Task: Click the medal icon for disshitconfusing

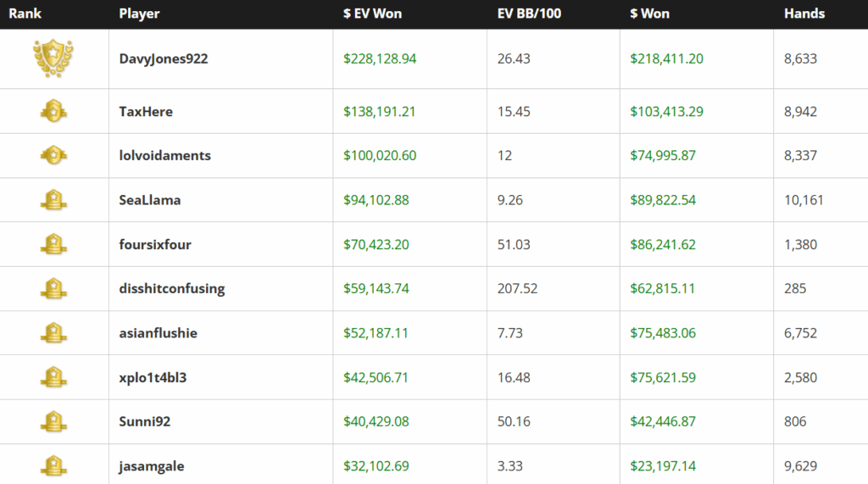Action: tap(54, 288)
